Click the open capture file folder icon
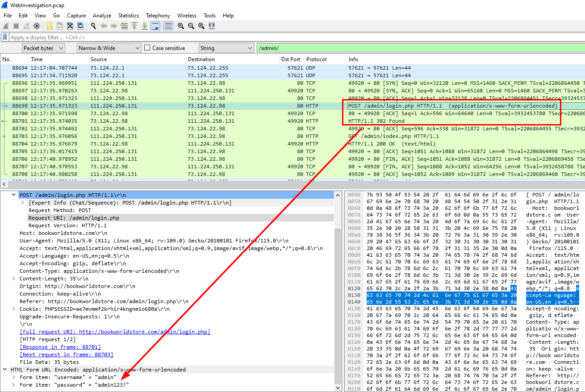This screenshot has width=585, height=392. (49, 26)
